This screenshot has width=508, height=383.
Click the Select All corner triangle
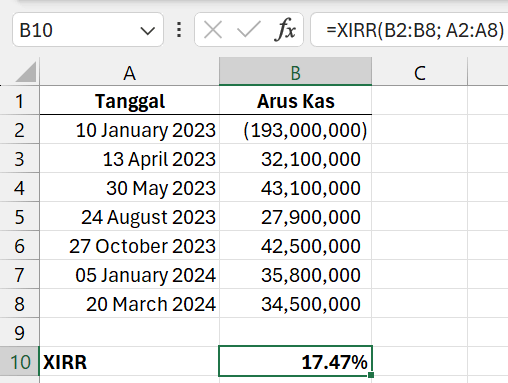26,72
